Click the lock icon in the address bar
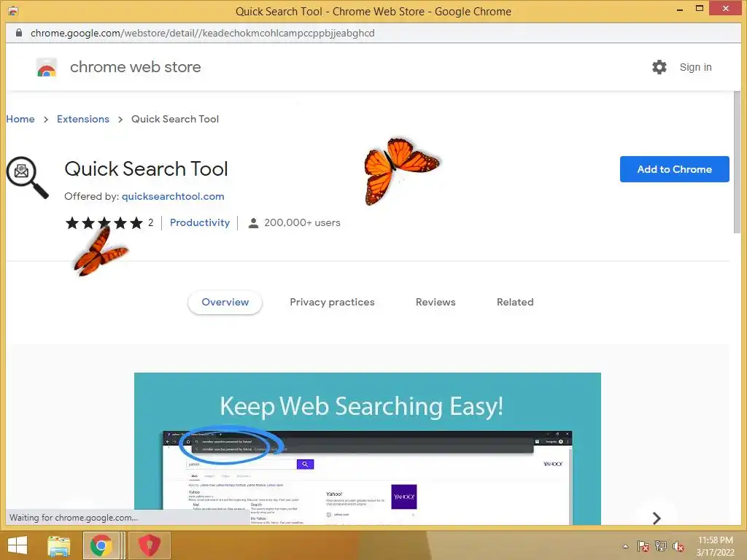 18,33
